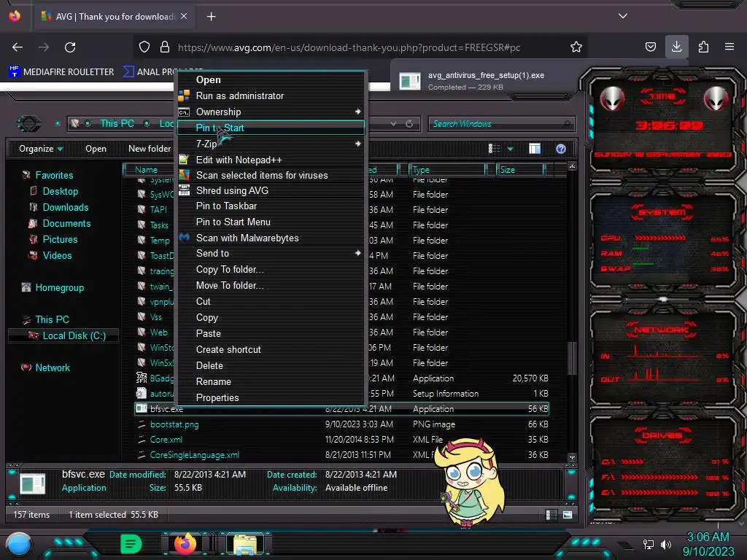
Task: Refresh Explorer address bar
Action: [409, 124]
